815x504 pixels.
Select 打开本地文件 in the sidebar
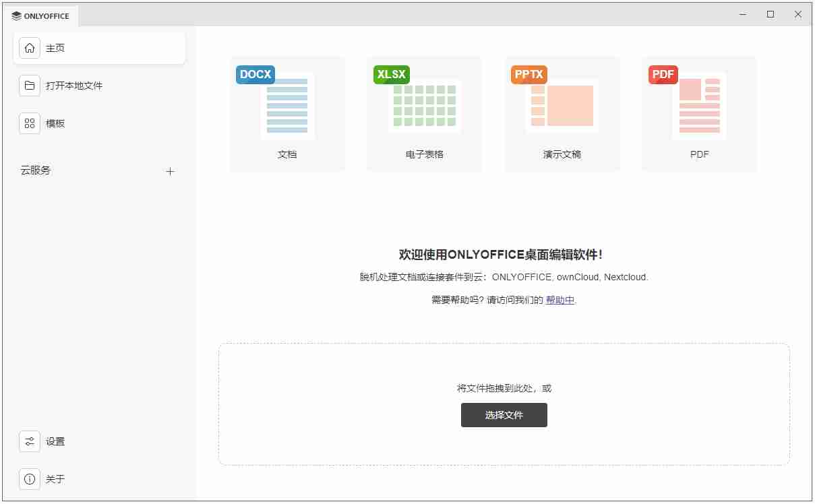pos(73,86)
